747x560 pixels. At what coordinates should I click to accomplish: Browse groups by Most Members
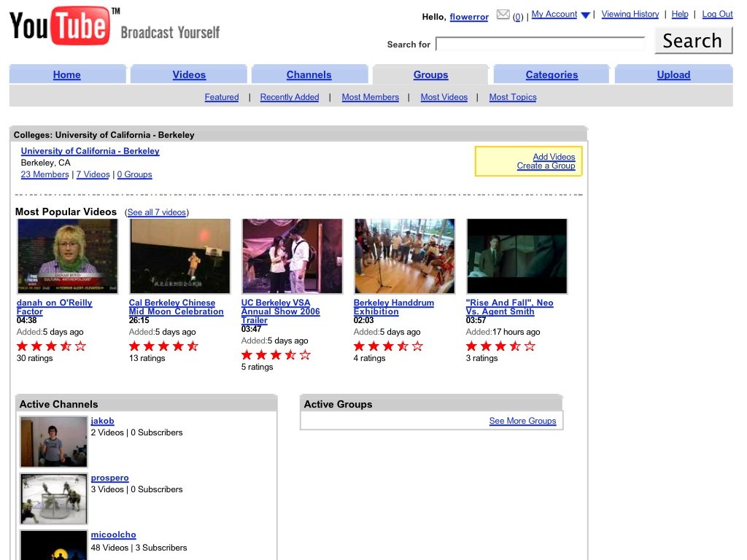tap(371, 96)
